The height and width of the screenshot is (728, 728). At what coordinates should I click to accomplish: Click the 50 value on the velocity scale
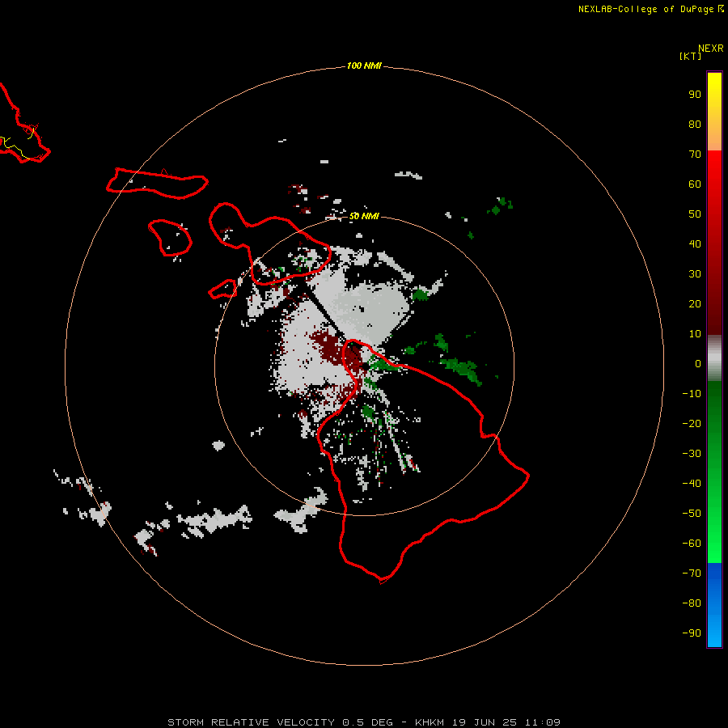[695, 214]
